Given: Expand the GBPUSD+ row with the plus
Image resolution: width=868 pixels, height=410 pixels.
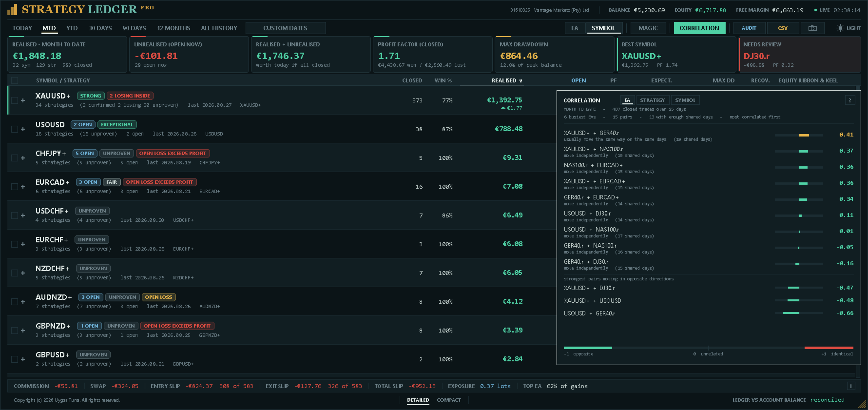Looking at the screenshot, I should [x=23, y=359].
